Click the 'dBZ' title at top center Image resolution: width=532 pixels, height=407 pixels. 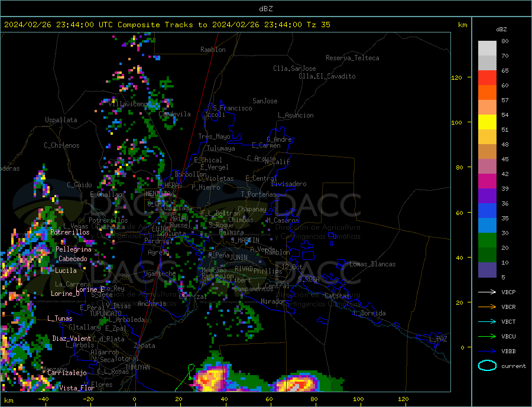pyautogui.click(x=265, y=9)
